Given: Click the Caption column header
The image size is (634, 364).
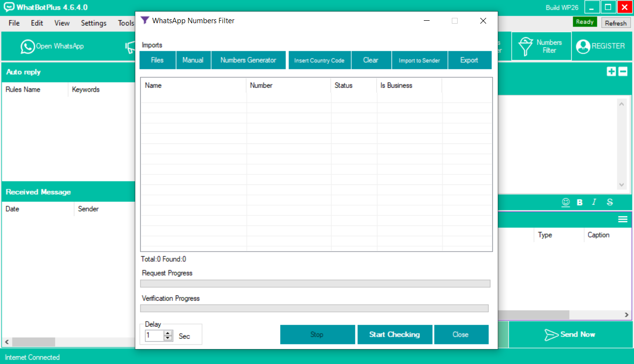Looking at the screenshot, I should click(607, 235).
